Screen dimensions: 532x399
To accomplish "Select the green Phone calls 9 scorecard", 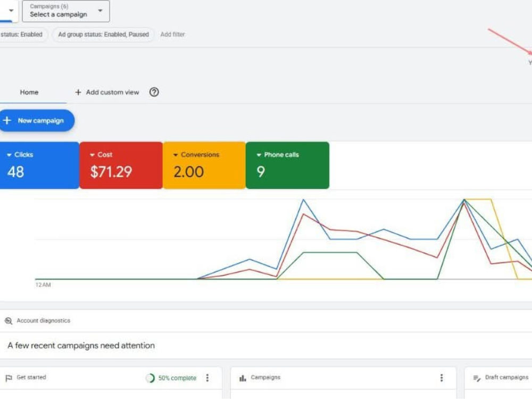I will pos(287,165).
